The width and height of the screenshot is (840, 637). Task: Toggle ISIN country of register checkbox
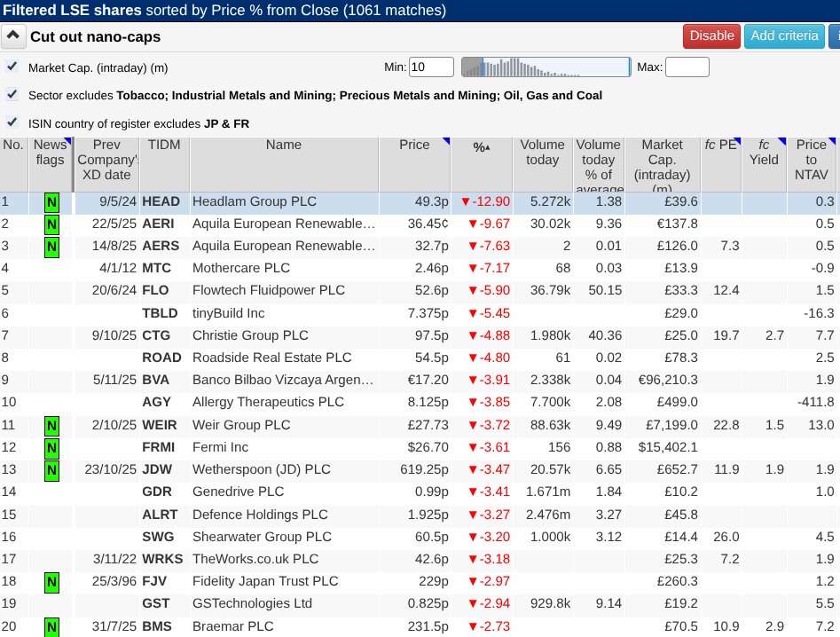(12, 122)
